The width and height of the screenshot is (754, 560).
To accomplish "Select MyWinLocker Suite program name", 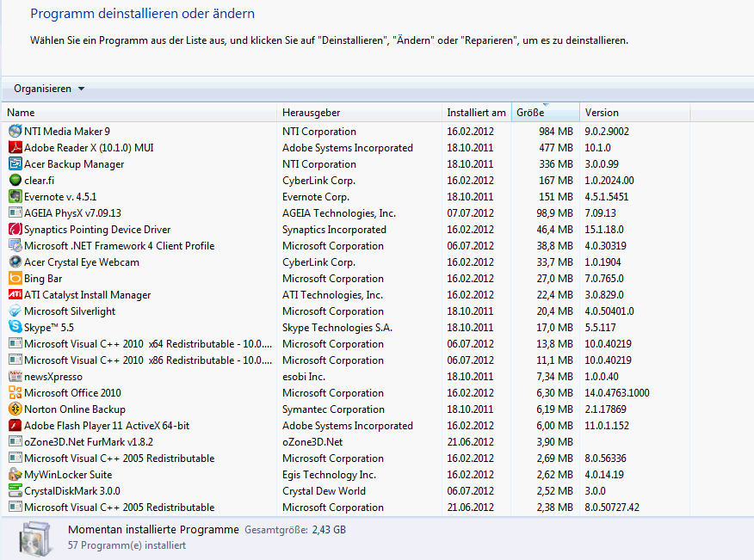I will click(x=68, y=475).
